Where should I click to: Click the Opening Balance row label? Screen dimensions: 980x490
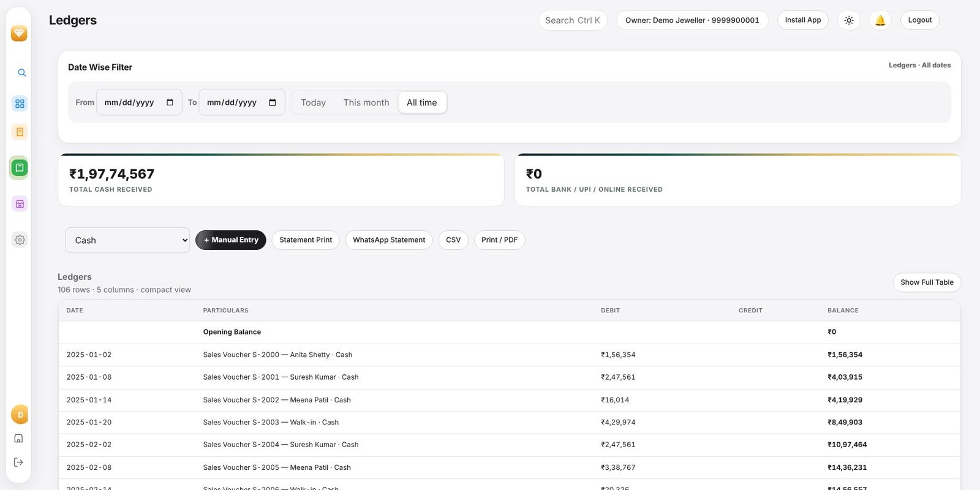(x=232, y=332)
